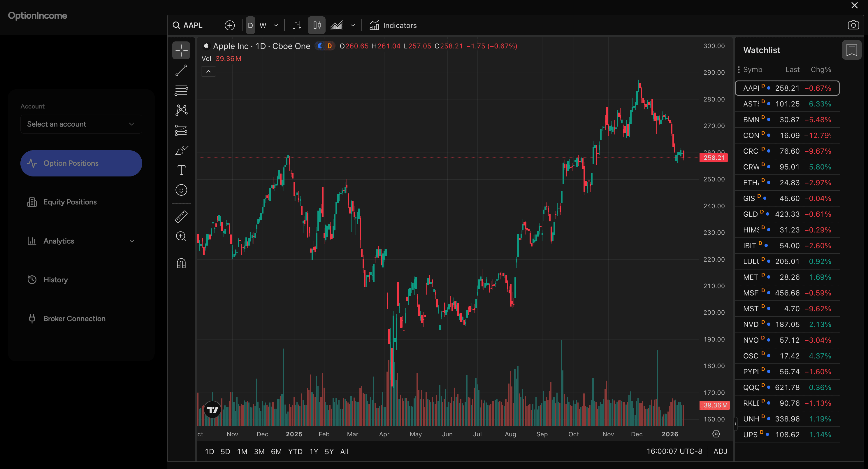Open the Select an account dropdown

coord(81,124)
